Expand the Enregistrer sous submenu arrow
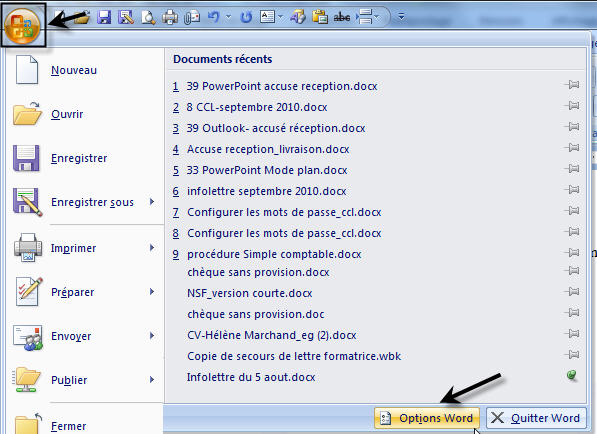597x434 pixels. coord(152,202)
